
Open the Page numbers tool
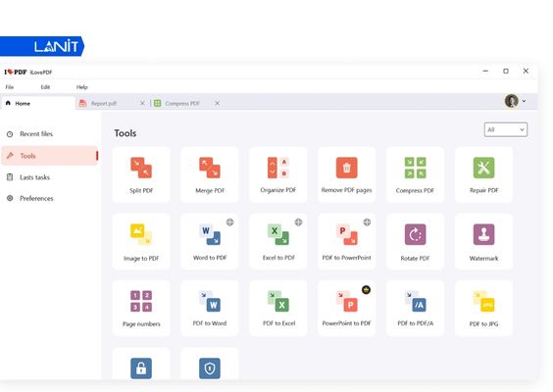pyautogui.click(x=141, y=308)
